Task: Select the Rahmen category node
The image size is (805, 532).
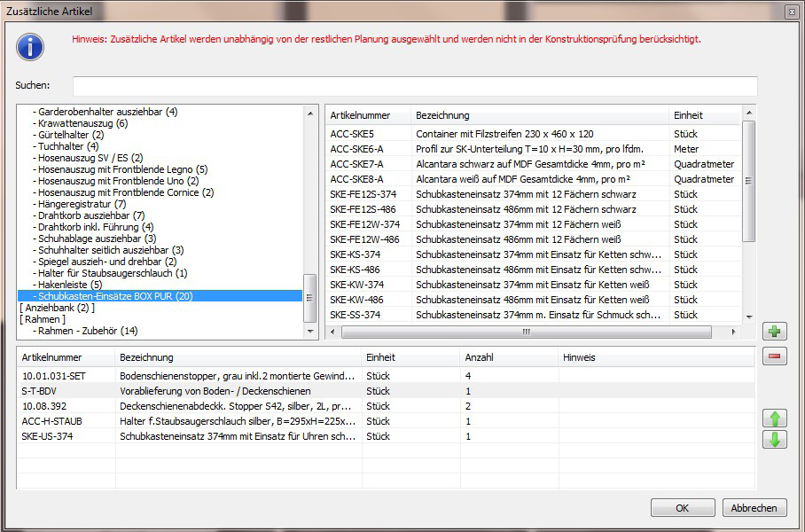Action: click(43, 319)
